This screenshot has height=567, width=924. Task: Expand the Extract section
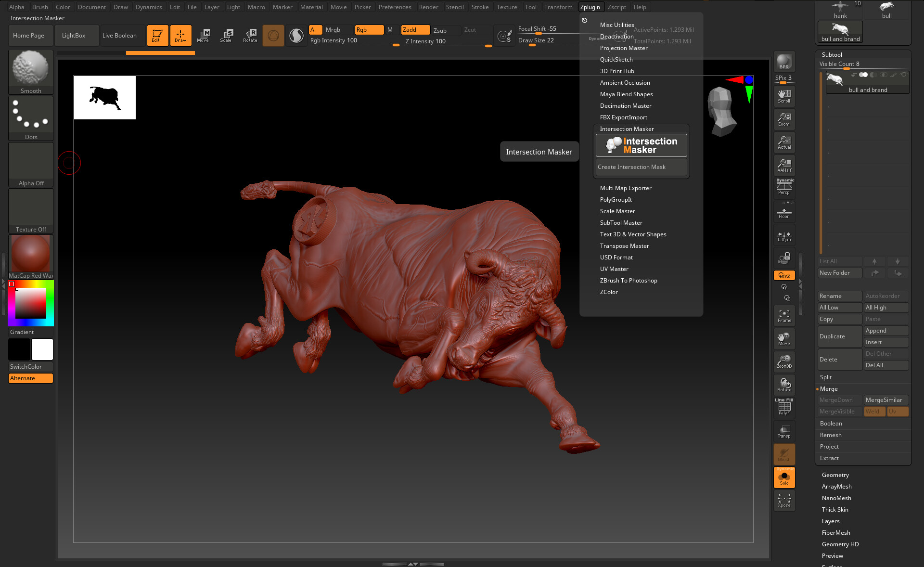829,458
